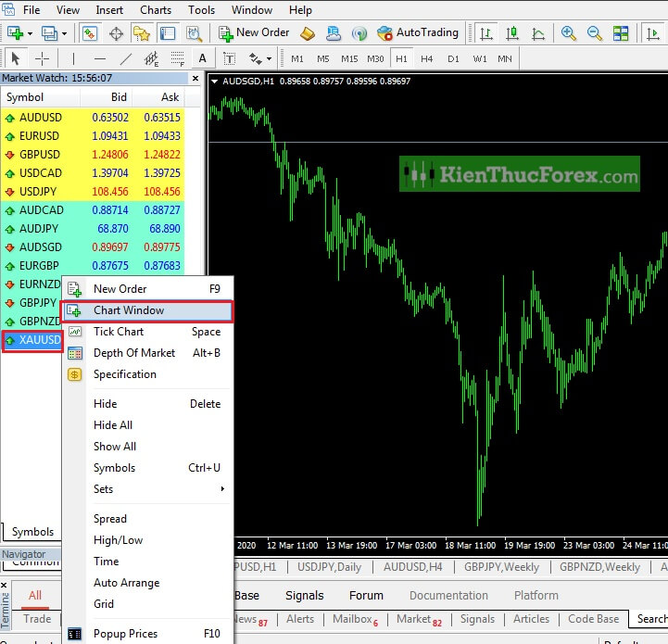
Task: Toggle Spread column in context menu
Action: [147, 519]
